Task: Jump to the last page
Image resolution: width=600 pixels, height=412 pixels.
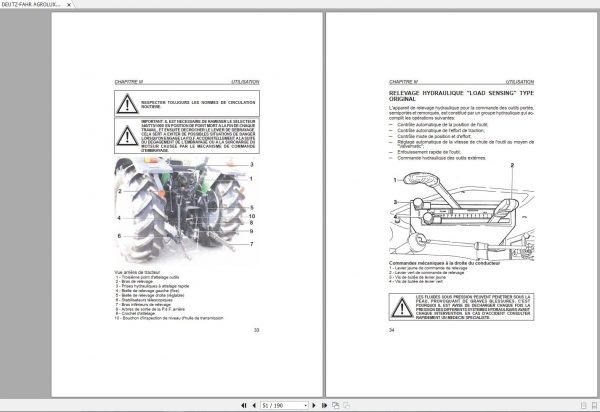Action: click(324, 405)
